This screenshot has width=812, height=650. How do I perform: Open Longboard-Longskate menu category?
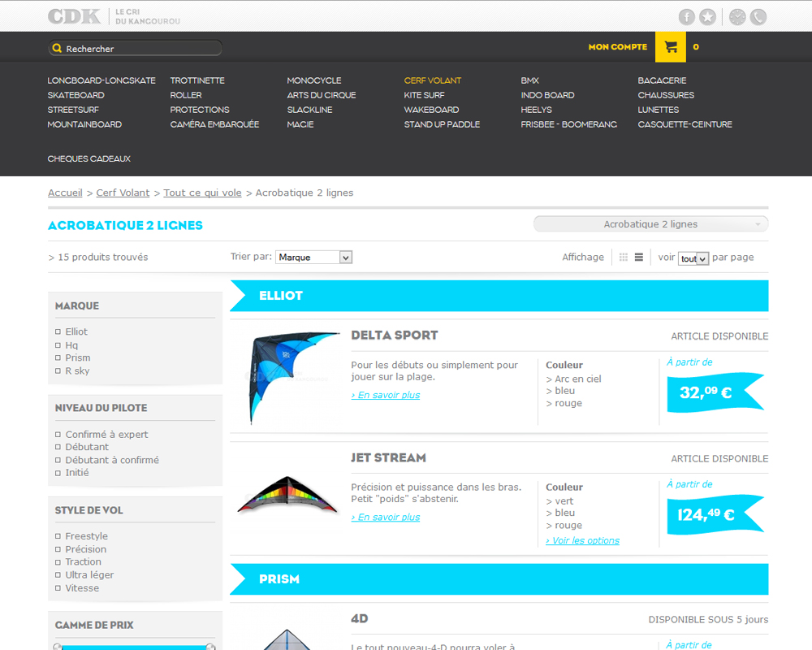coord(101,80)
